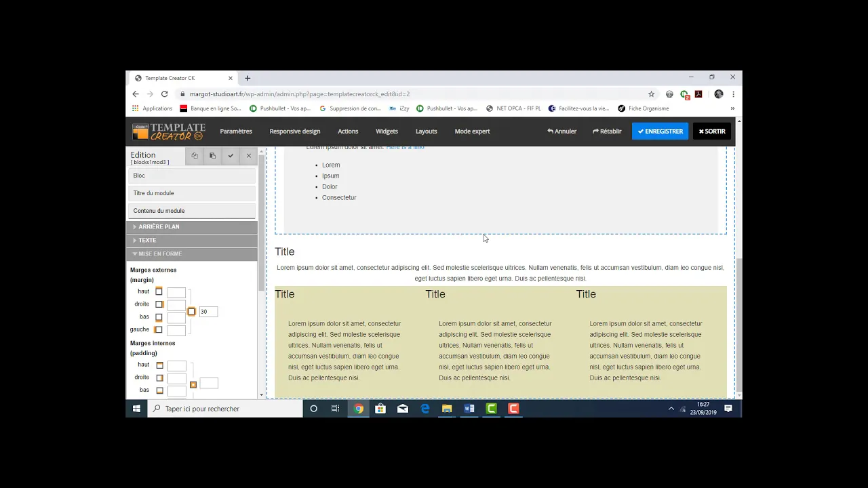Close the Template Creator CK browser tab

(231, 78)
